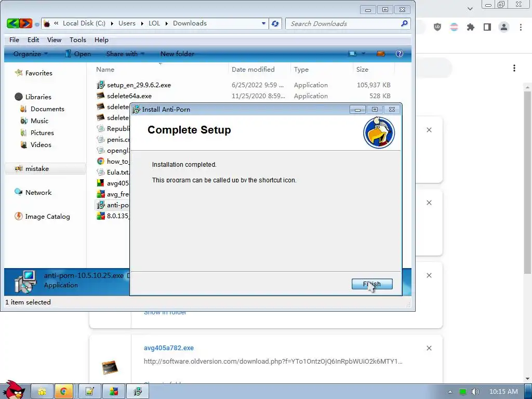532x399 pixels.
Task: Click the back arrow in Explorer
Action: (13, 23)
